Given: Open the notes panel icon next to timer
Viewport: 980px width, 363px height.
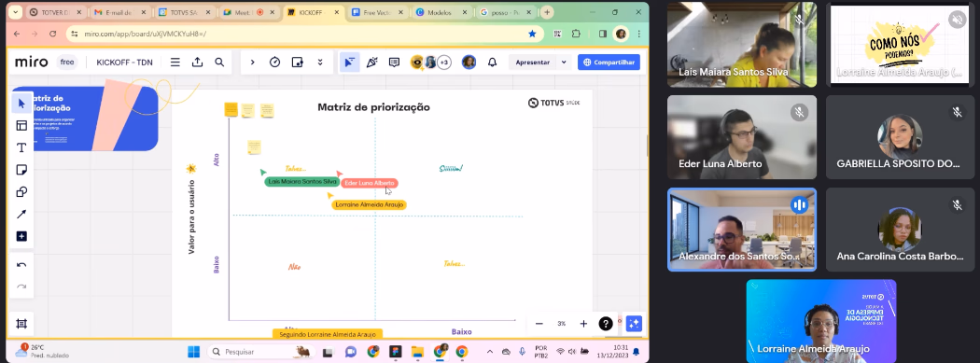Looking at the screenshot, I should [x=298, y=63].
